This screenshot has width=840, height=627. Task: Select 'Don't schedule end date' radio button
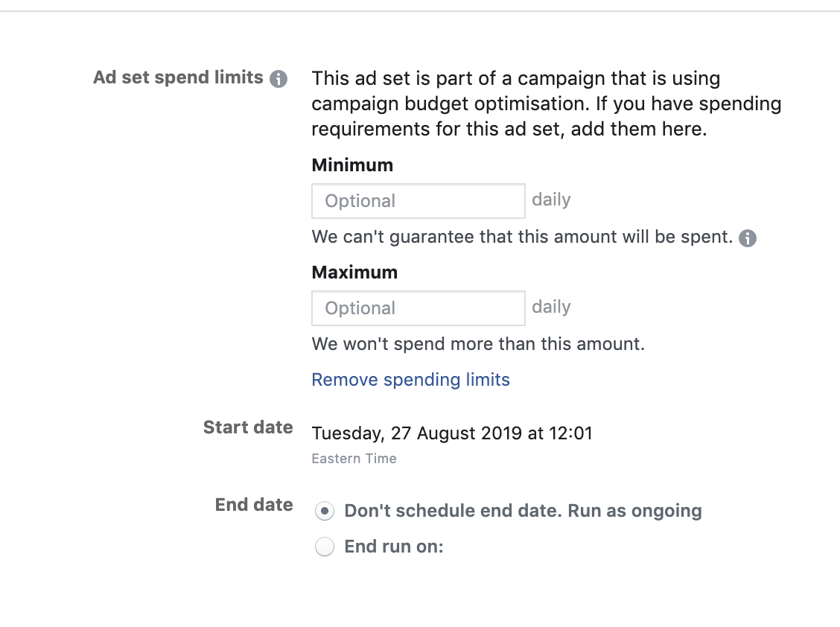tap(325, 511)
